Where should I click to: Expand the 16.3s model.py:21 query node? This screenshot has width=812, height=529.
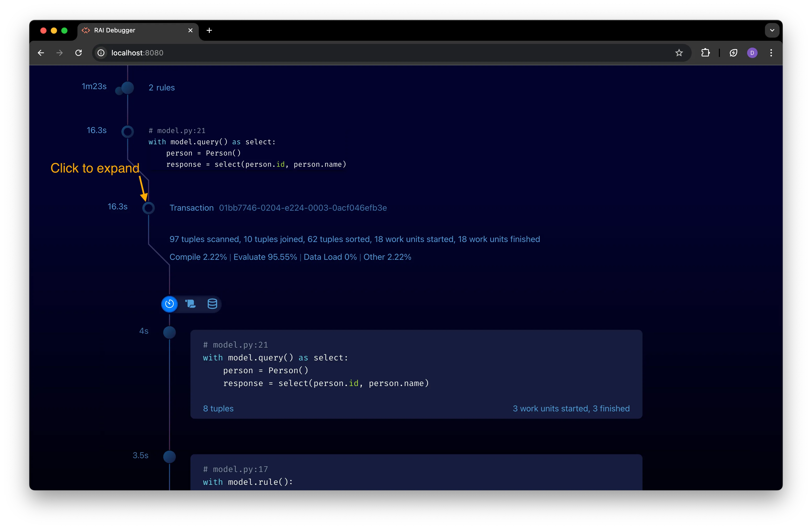click(128, 131)
